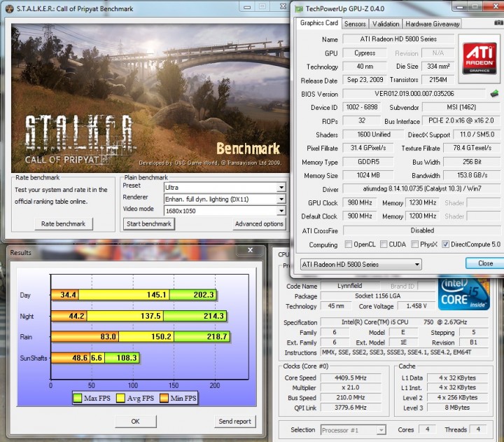This screenshot has height=442, width=504.
Task: Click OK in the Results dialog
Action: [x=136, y=422]
